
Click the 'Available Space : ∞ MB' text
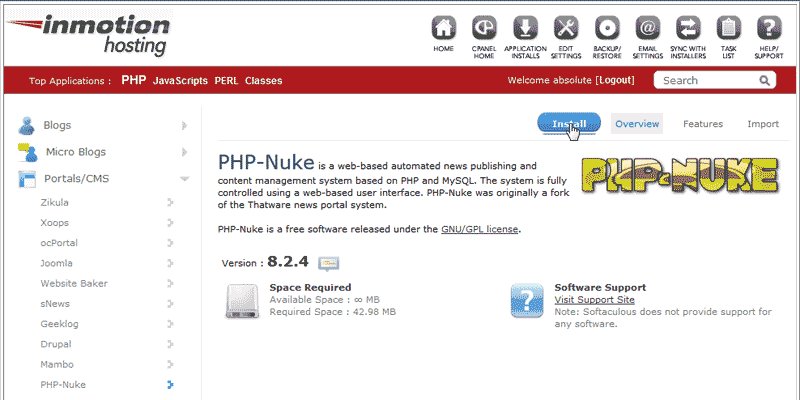[x=324, y=299]
